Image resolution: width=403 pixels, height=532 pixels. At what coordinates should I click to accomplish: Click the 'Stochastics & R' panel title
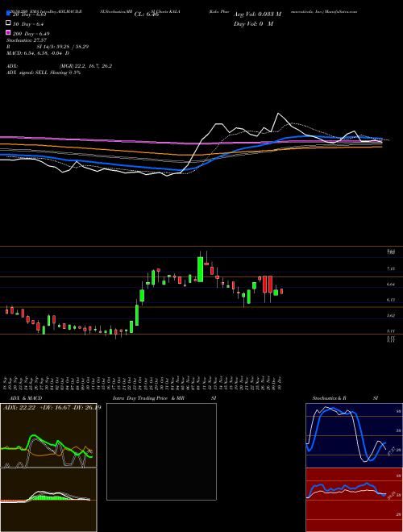point(329,398)
